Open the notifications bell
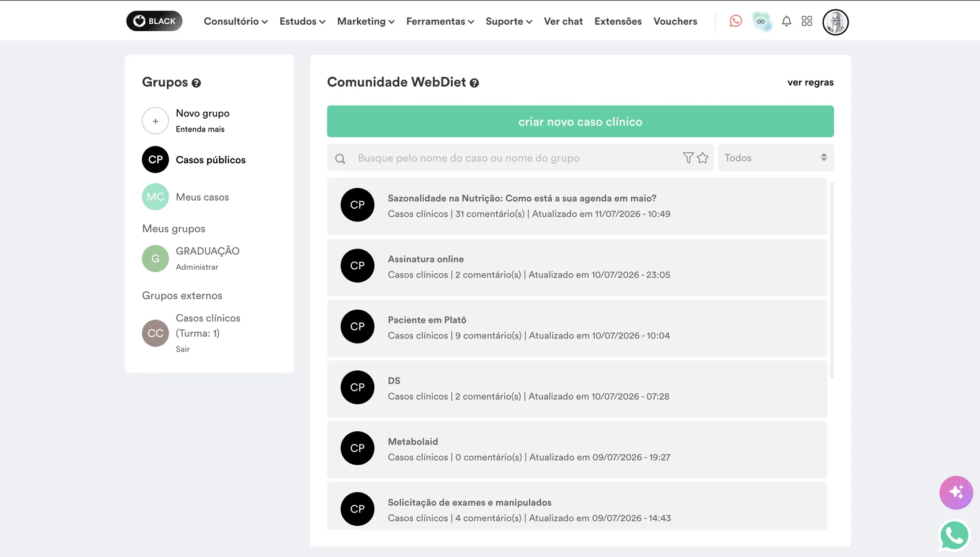Screen dimensions: 980x557 (786, 21)
